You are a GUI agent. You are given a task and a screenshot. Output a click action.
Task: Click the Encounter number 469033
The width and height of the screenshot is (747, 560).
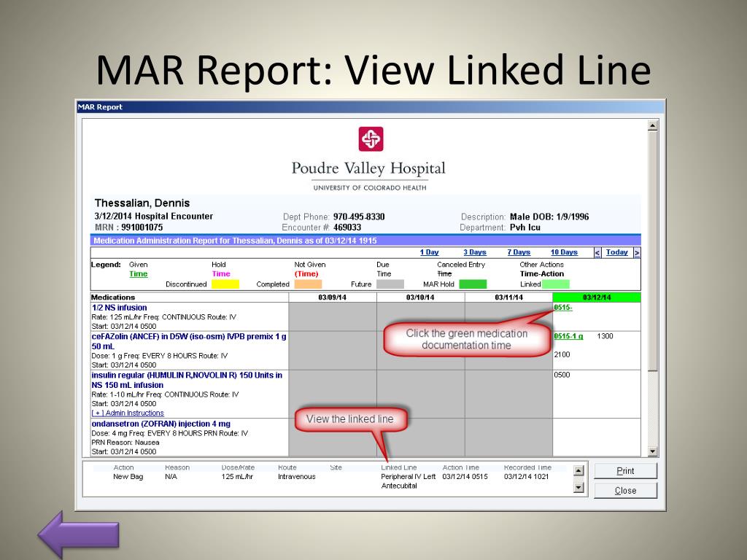[x=347, y=227]
